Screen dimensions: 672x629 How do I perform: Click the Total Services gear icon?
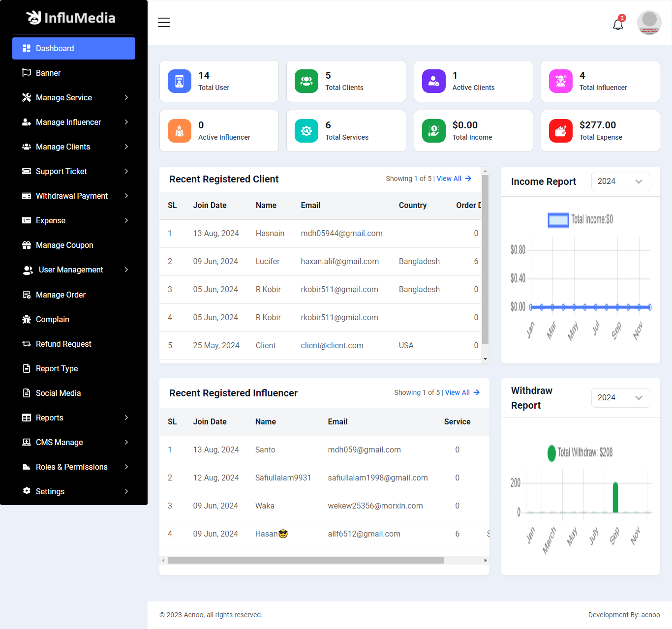[x=306, y=131]
